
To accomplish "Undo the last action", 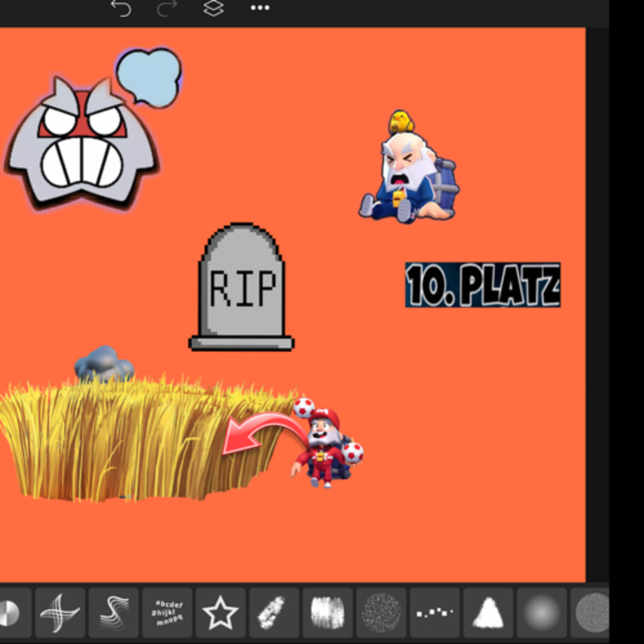I will (x=121, y=8).
